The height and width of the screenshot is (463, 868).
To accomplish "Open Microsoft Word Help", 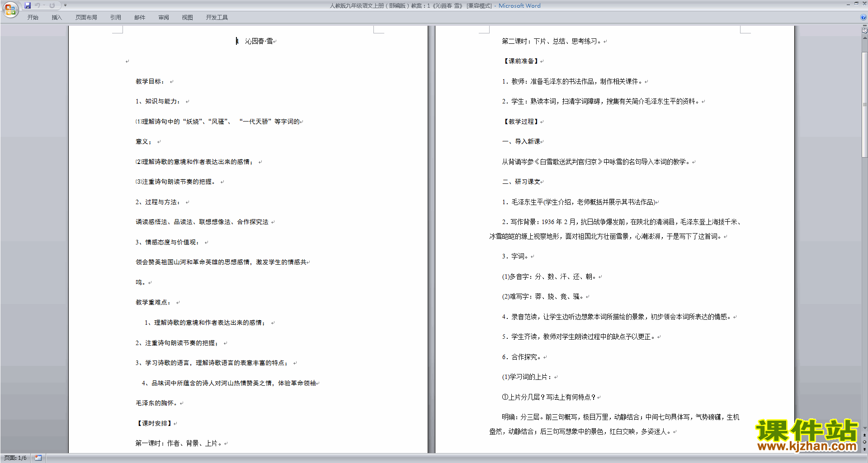I will tap(863, 18).
